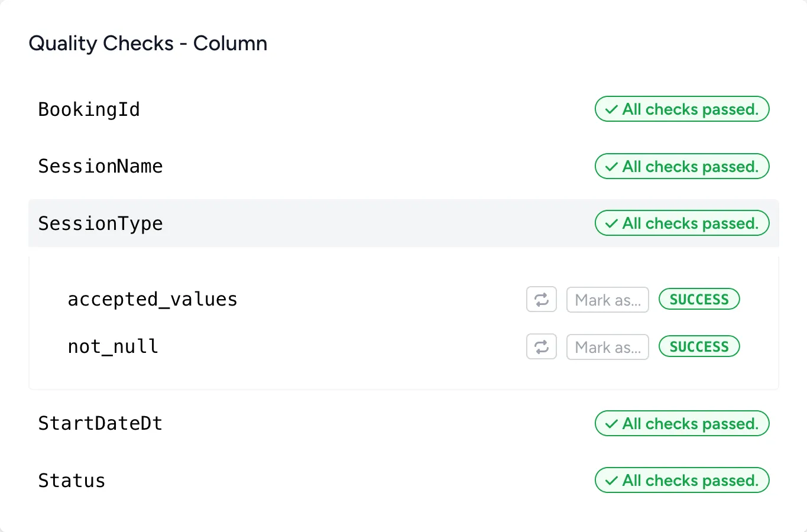Expand the Status column row
Screen dimensions: 807x532
point(72,481)
